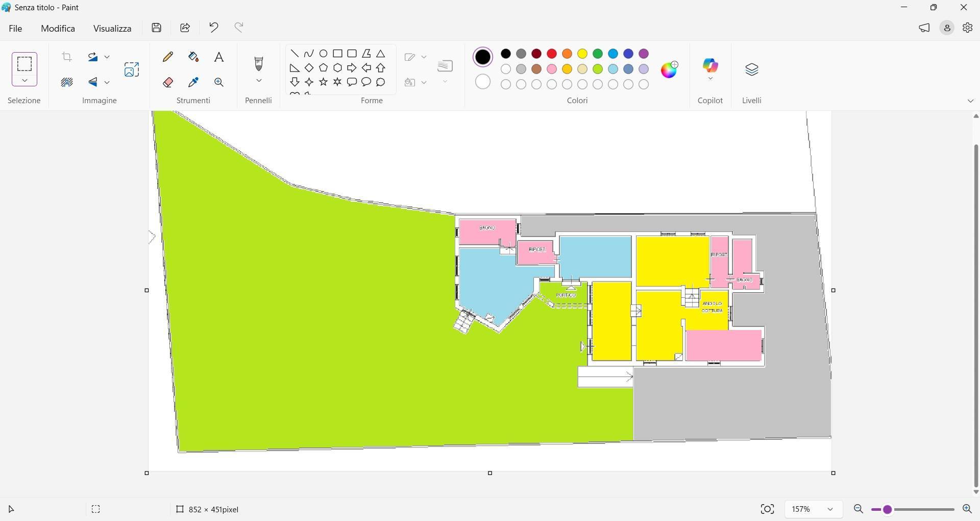Click the fit to window icon
Viewport: 980px width, 521px height.
[767, 509]
